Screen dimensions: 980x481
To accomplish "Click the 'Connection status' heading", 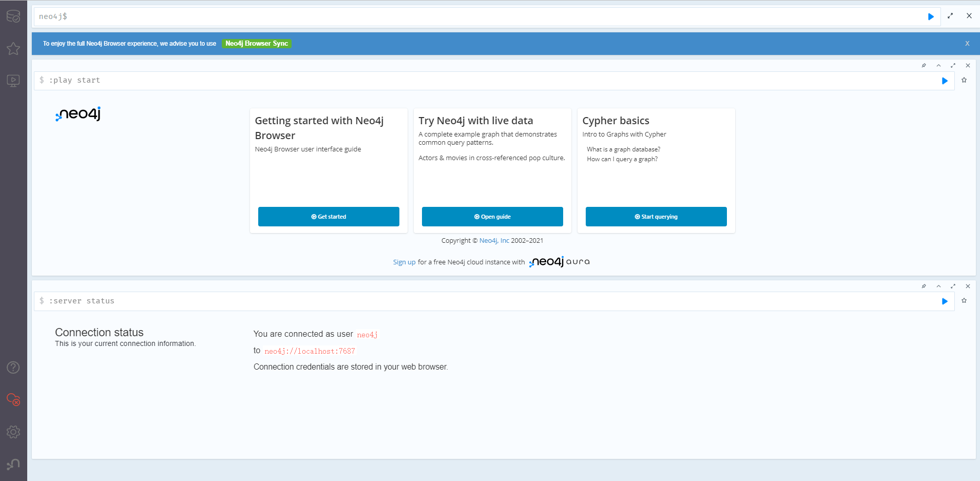I will [99, 333].
